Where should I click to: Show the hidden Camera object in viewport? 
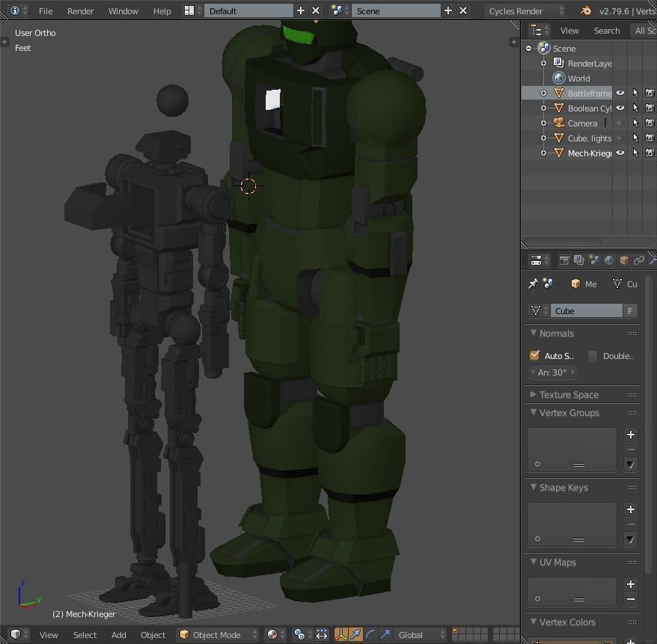point(620,123)
